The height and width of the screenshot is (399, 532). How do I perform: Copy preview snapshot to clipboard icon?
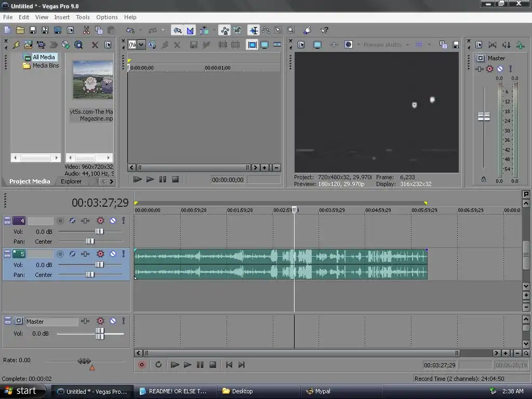443,45
